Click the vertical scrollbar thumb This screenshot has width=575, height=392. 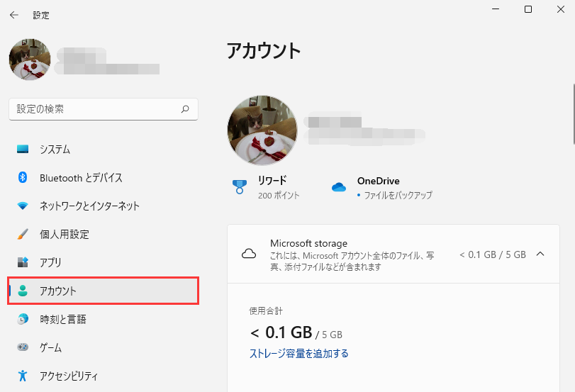tap(574, 114)
